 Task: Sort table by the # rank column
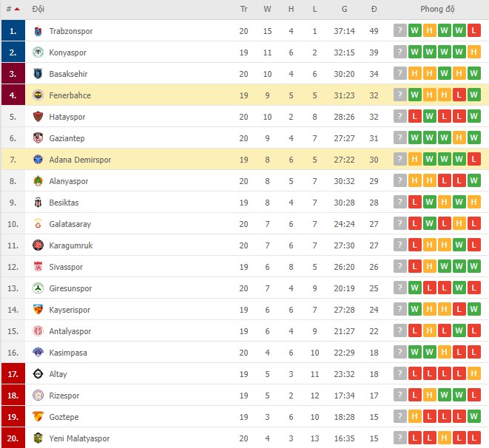(13, 10)
